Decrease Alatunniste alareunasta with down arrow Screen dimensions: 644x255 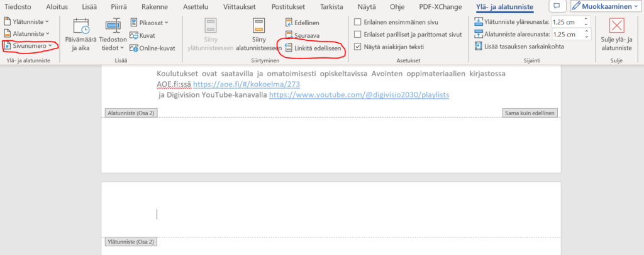point(587,37)
